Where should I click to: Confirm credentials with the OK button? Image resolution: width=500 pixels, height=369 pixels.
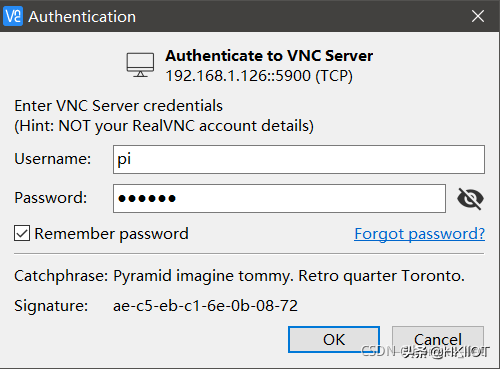pyautogui.click(x=334, y=339)
